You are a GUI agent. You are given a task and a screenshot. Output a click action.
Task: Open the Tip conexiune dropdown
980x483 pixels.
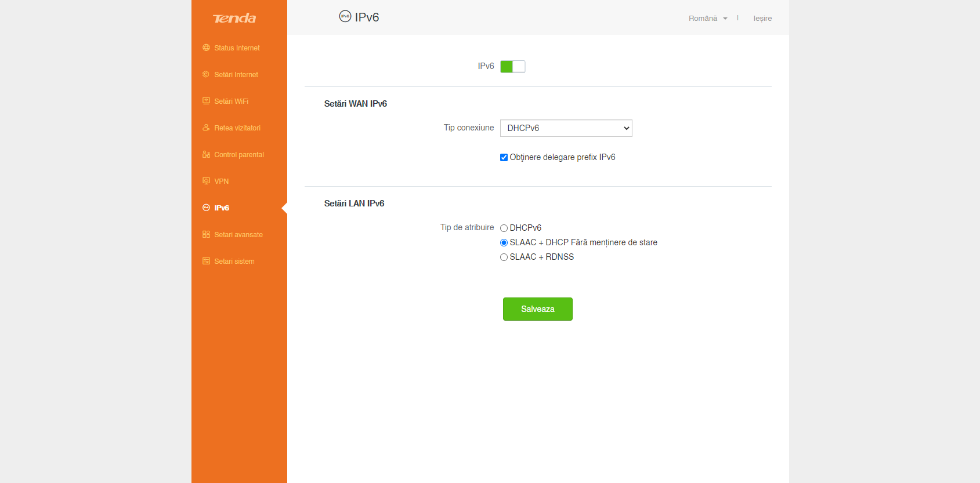click(x=566, y=128)
